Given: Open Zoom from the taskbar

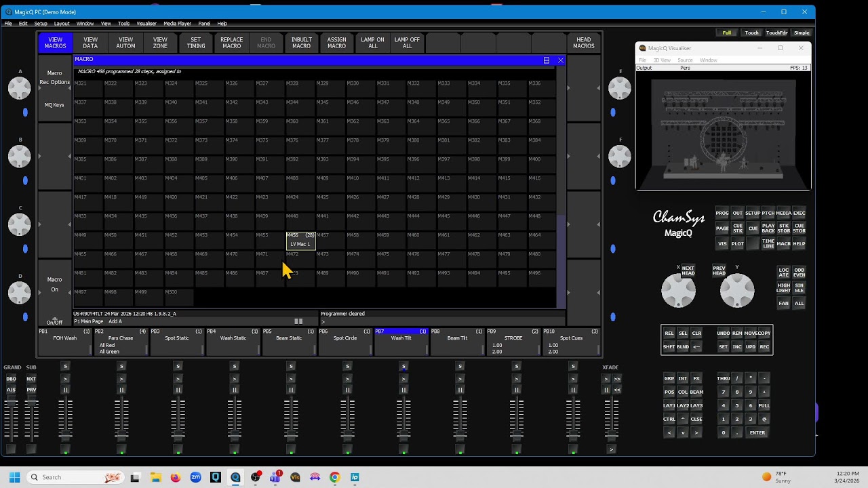Looking at the screenshot, I should coord(195,477).
